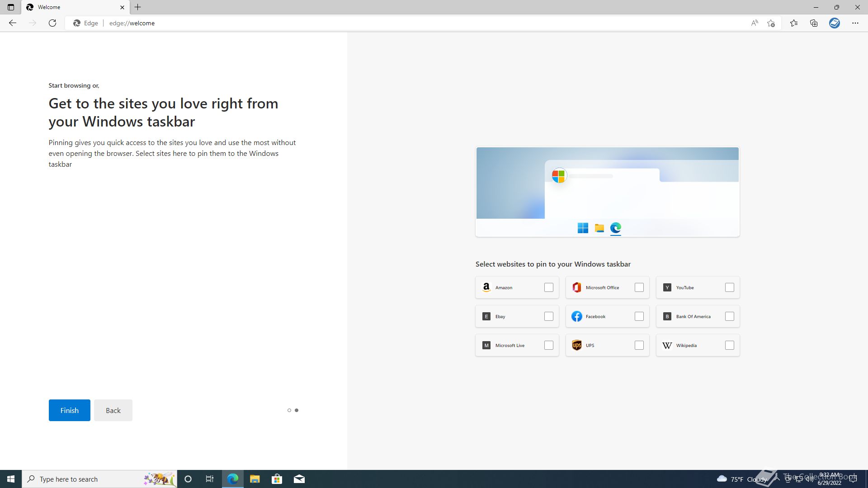The height and width of the screenshot is (488, 868).
Task: Click the Microsoft Live site icon
Action: 486,345
